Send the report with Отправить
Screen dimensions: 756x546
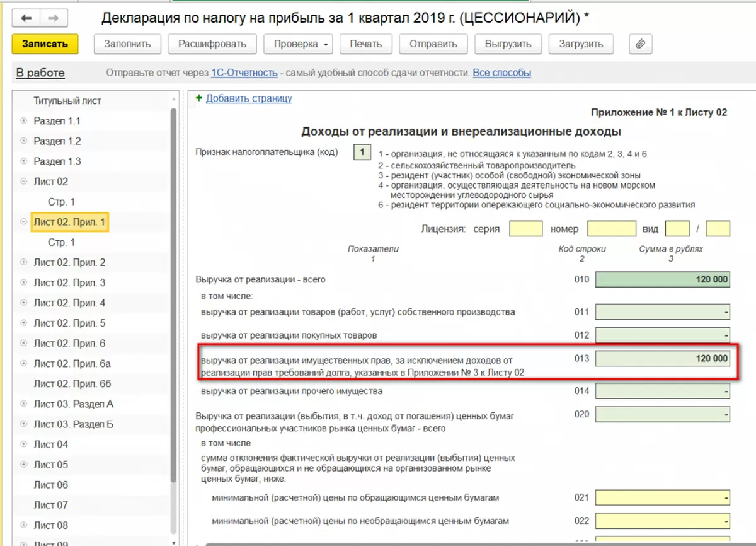pos(433,44)
